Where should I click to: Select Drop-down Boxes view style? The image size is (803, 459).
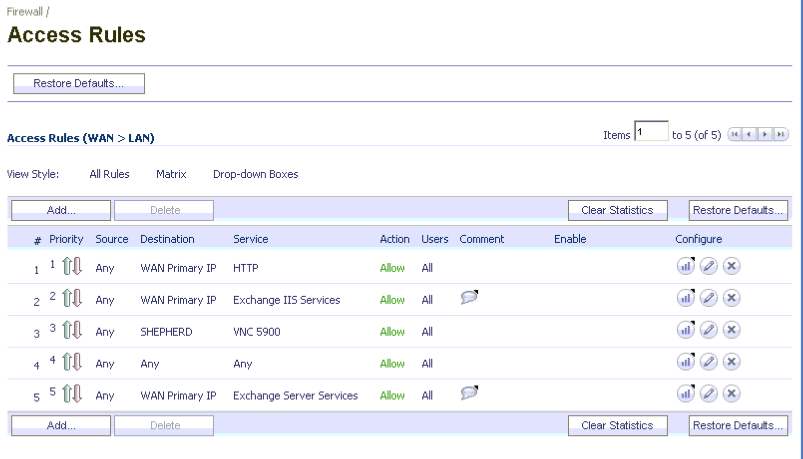256,174
